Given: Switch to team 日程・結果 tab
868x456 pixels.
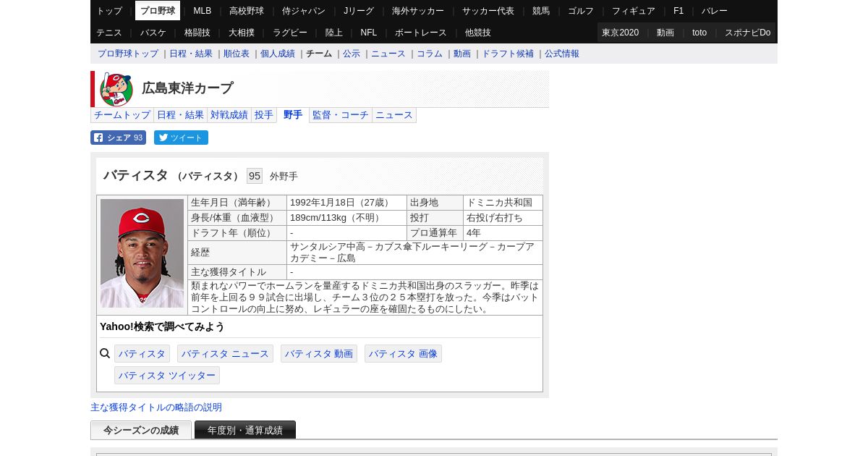Looking at the screenshot, I should pyautogui.click(x=181, y=115).
